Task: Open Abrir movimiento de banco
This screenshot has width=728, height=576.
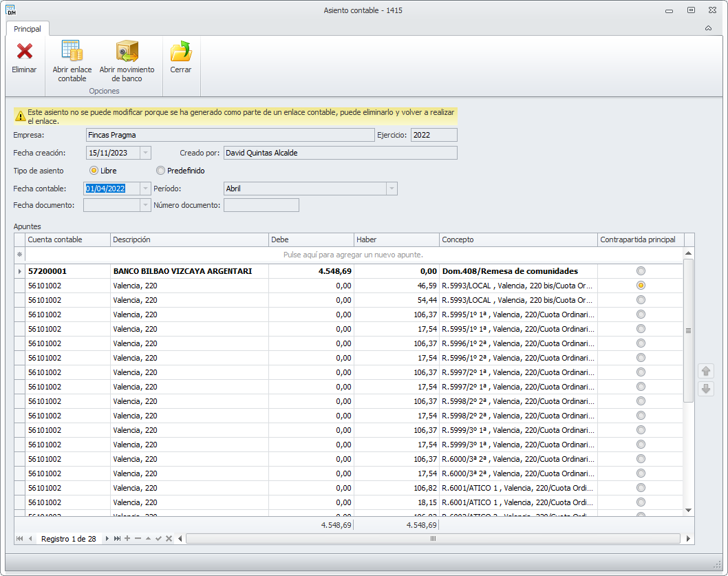Action: pyautogui.click(x=127, y=52)
